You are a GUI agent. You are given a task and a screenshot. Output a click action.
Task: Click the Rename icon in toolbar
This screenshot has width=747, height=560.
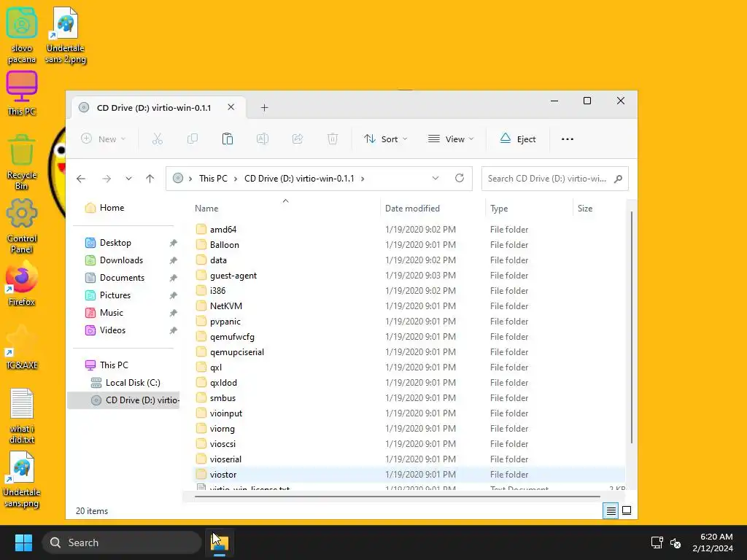tap(263, 139)
